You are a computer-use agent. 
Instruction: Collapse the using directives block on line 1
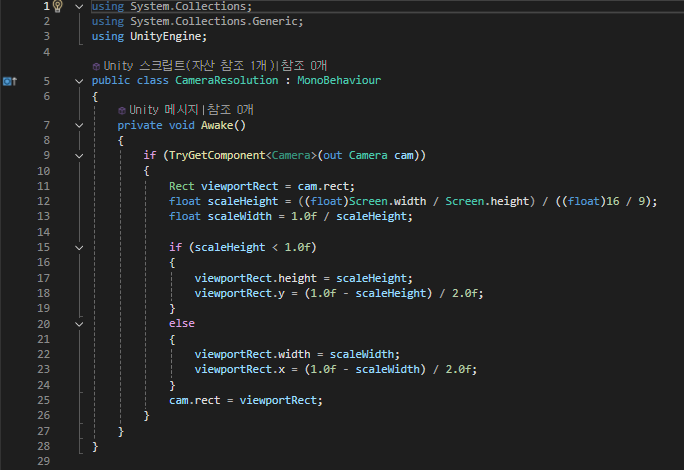coord(79,7)
